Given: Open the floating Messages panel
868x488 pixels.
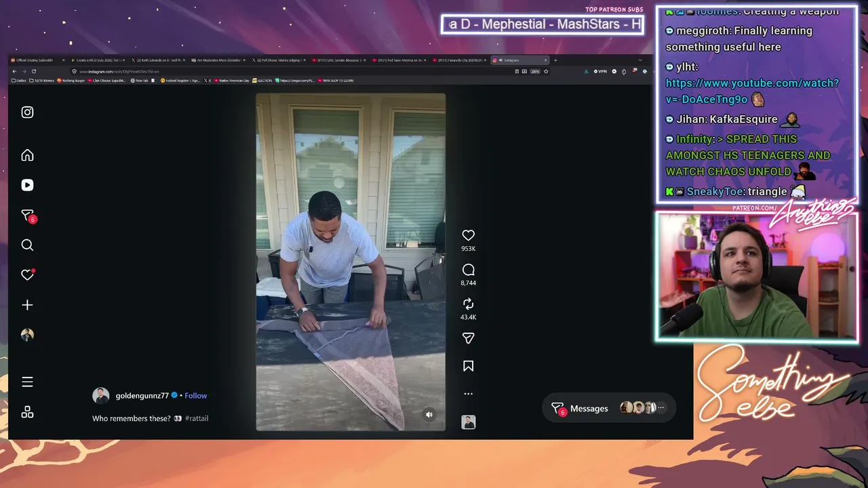Looking at the screenshot, I should [608, 408].
